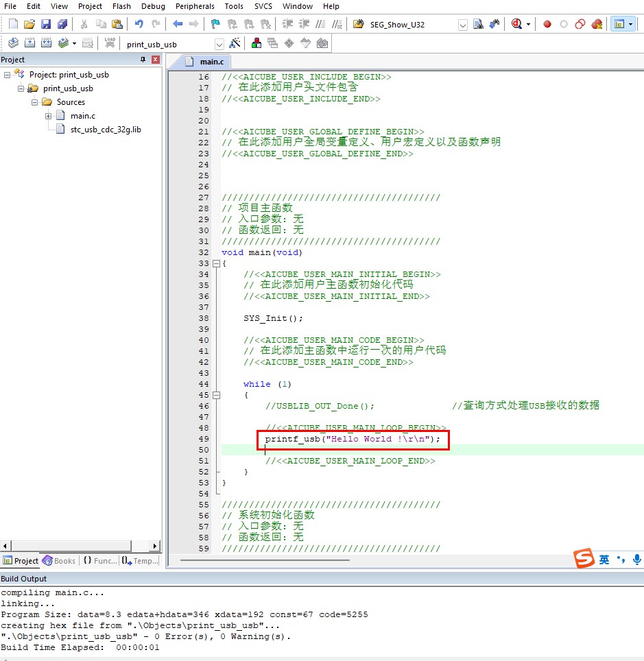Image resolution: width=644 pixels, height=661 pixels.
Task: Collapse the Sources folder node
Action: [x=34, y=102]
